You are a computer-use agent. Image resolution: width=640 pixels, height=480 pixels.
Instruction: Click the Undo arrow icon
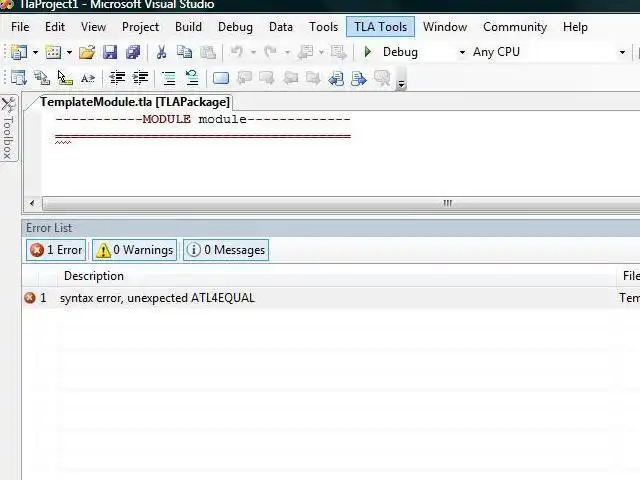(x=237, y=52)
